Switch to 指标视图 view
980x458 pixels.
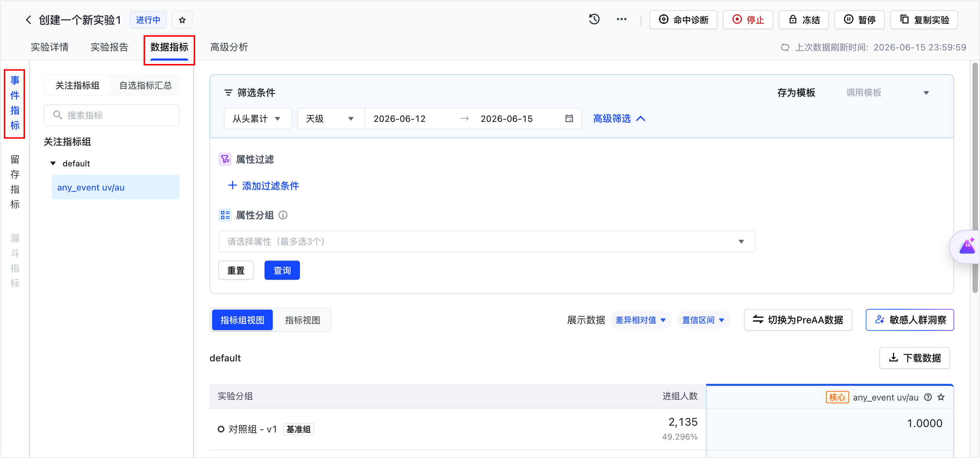[302, 320]
